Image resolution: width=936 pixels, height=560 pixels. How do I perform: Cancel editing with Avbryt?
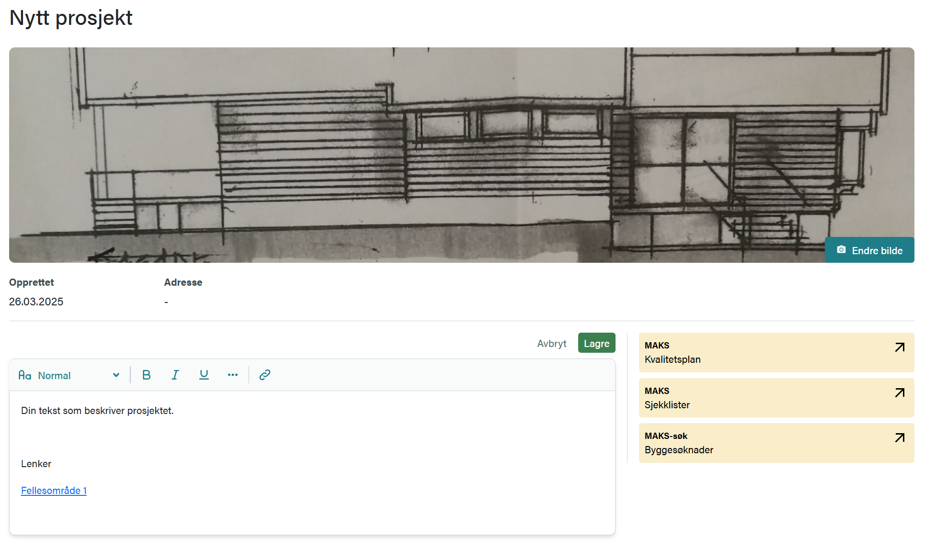point(551,344)
